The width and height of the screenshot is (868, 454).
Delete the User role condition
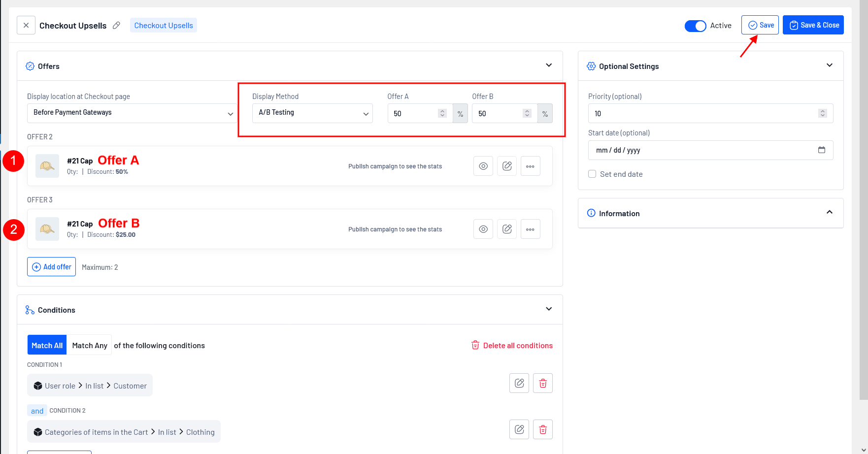point(542,383)
